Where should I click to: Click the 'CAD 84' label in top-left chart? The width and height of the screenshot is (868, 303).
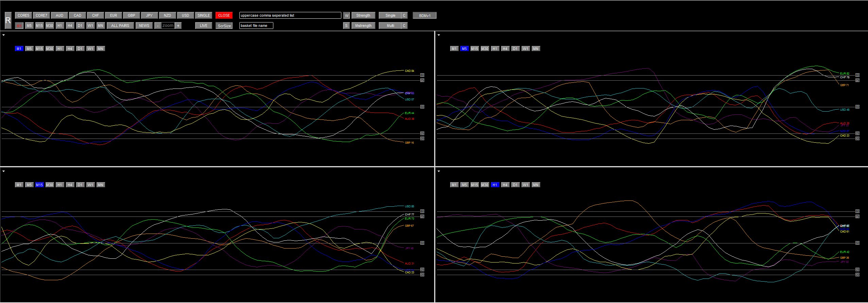(409, 71)
